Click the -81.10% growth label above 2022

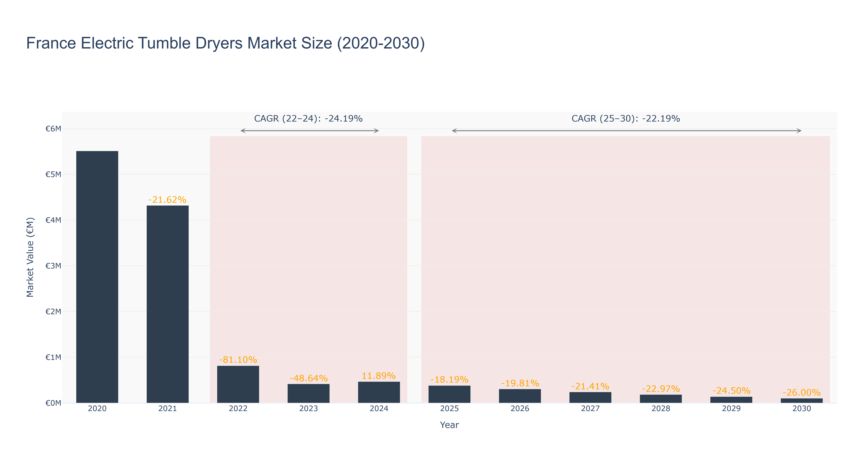coord(238,360)
